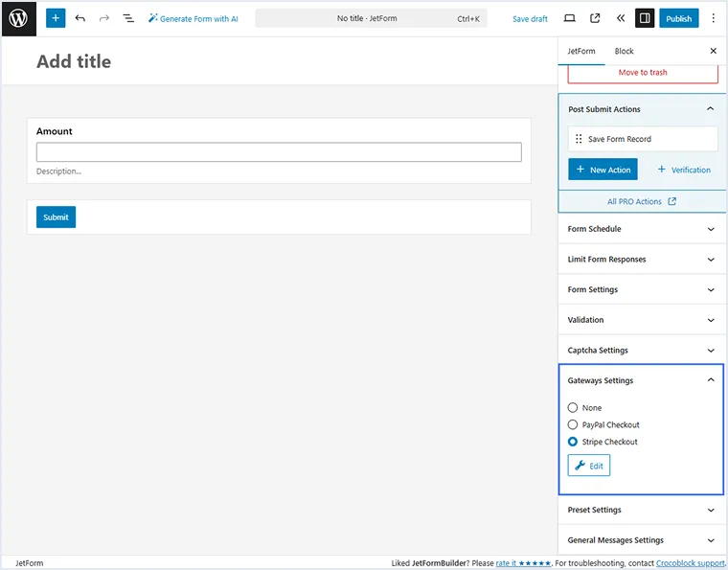Screen dimensions: 728x570
Task: Collapse the Gateways Settings panel
Action: pyautogui.click(x=710, y=380)
